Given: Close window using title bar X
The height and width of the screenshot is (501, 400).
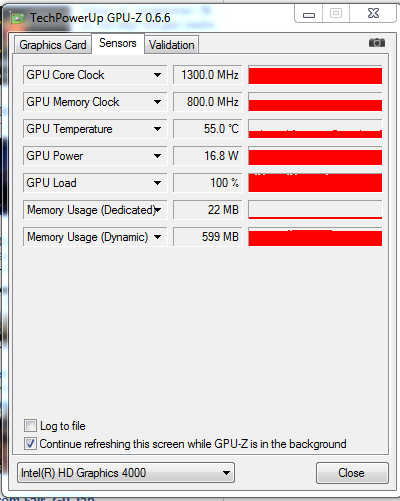Looking at the screenshot, I should pyautogui.click(x=373, y=14).
